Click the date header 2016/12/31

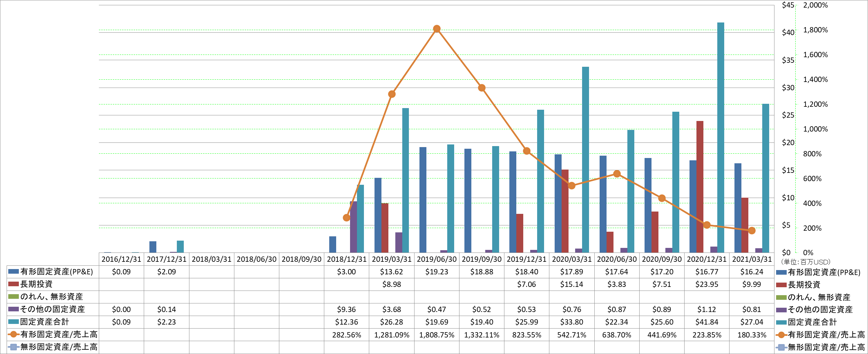coord(121,259)
